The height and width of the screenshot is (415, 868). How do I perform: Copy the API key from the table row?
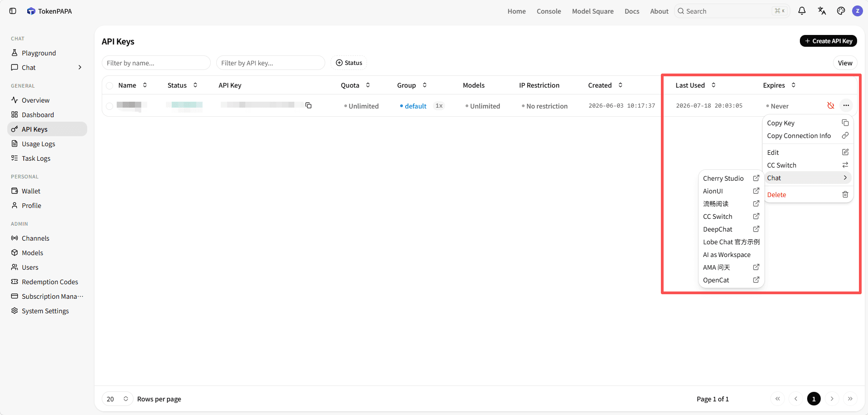pos(308,105)
